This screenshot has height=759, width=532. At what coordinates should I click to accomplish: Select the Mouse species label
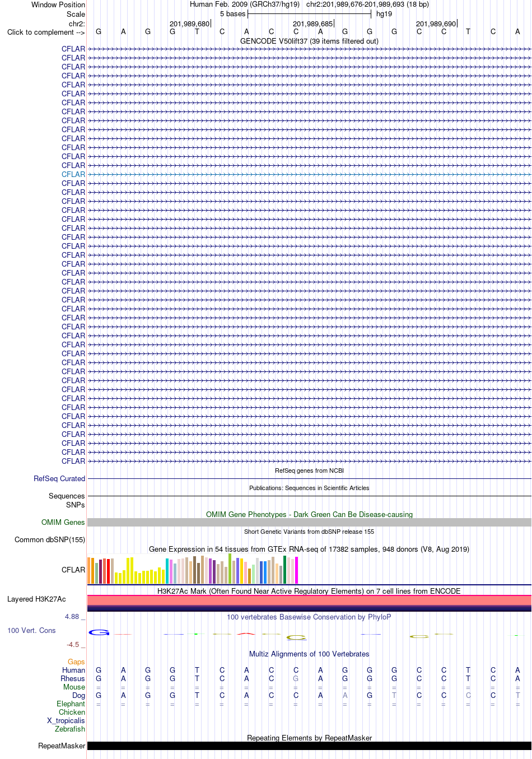(74, 687)
